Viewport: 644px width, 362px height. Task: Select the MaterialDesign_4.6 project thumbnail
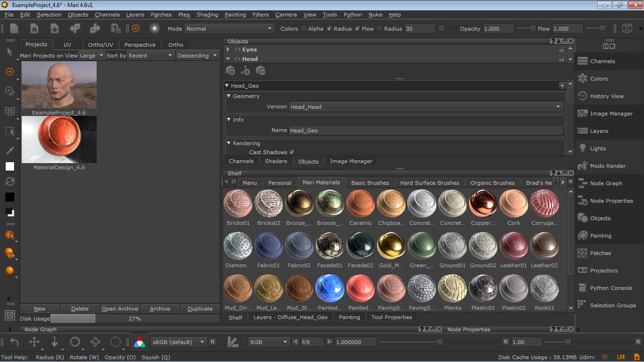59,140
